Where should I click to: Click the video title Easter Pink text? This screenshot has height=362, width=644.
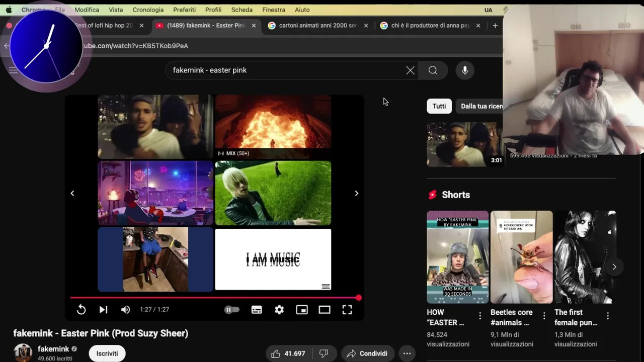(101, 333)
